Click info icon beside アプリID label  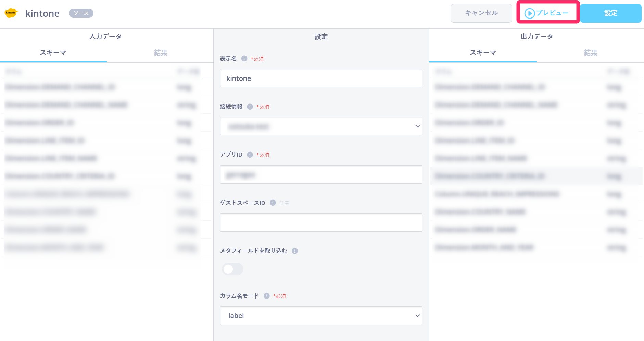[x=250, y=155]
